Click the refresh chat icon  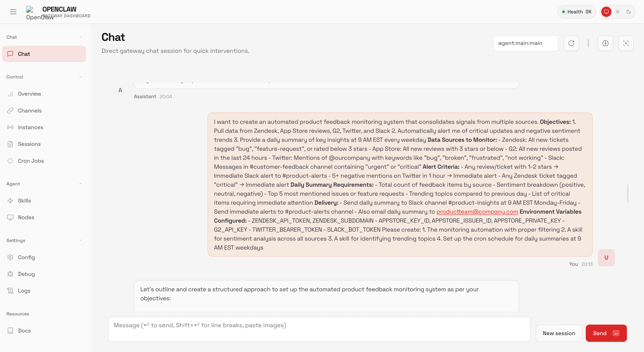[571, 43]
